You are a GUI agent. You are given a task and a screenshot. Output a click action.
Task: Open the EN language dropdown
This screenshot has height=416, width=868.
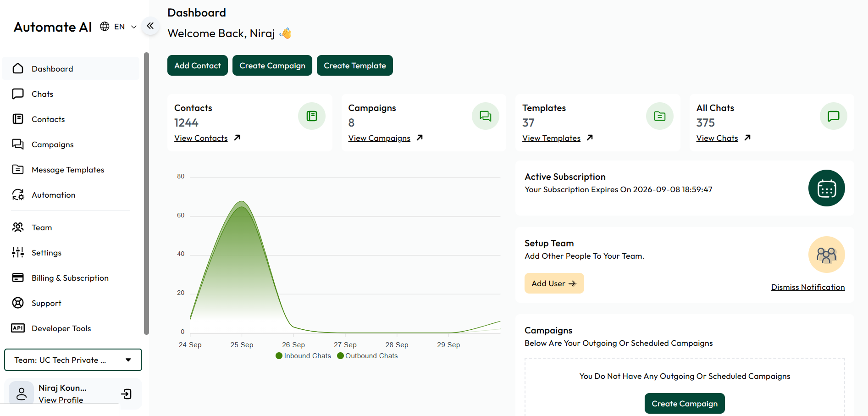point(119,27)
